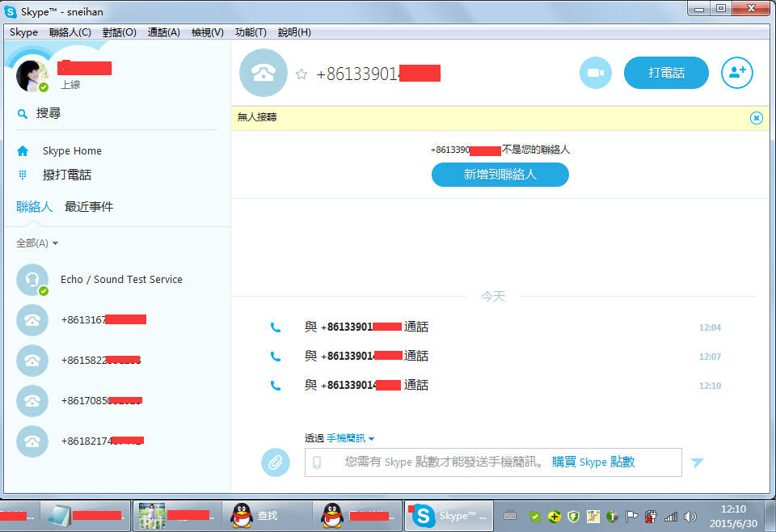Click the Action Center flag tray icon

pos(631,517)
